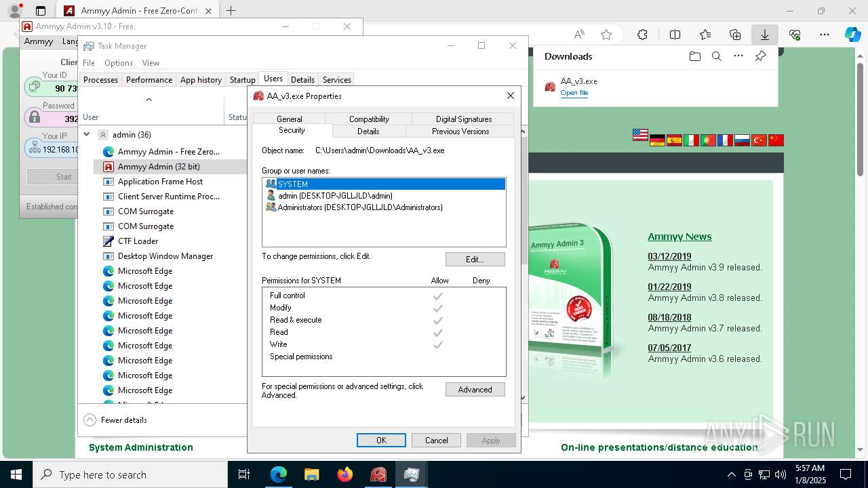Viewport: 868px width, 488px height.
Task: Select Ammyy Admin (32 bit) process row
Action: click(x=170, y=166)
